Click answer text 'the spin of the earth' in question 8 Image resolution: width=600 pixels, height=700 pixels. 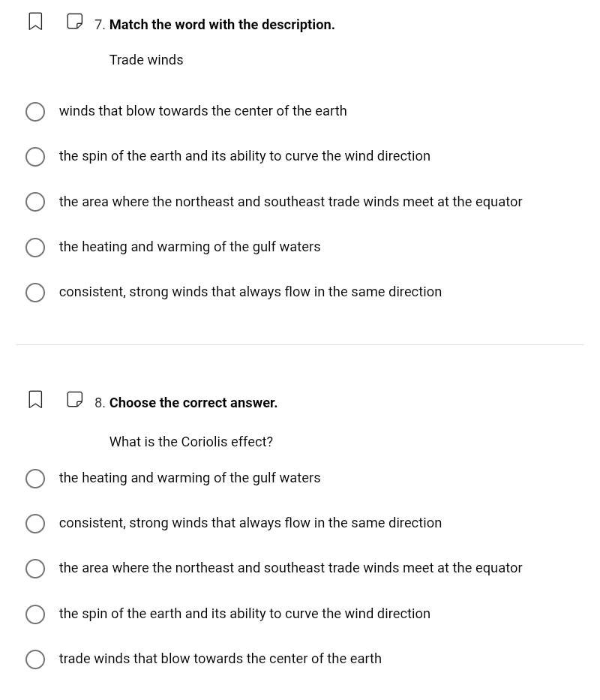[x=244, y=614]
